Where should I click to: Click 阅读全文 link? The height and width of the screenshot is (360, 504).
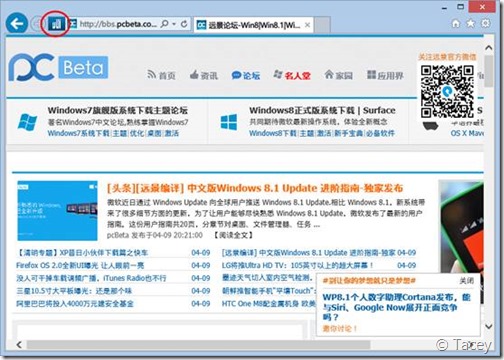coord(233,235)
